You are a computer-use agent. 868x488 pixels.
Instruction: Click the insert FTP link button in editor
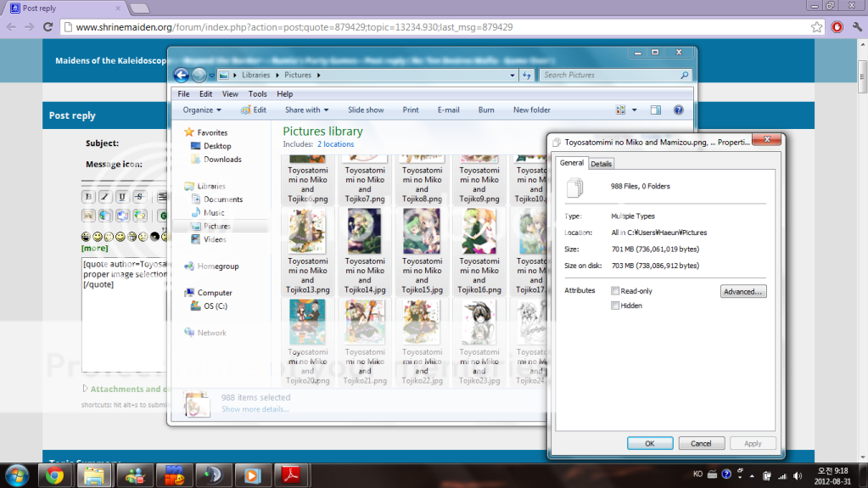tap(139, 216)
